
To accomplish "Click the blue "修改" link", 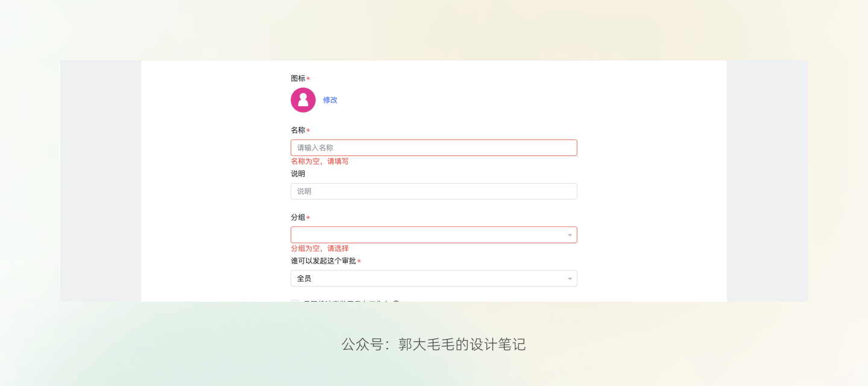I will pos(330,100).
